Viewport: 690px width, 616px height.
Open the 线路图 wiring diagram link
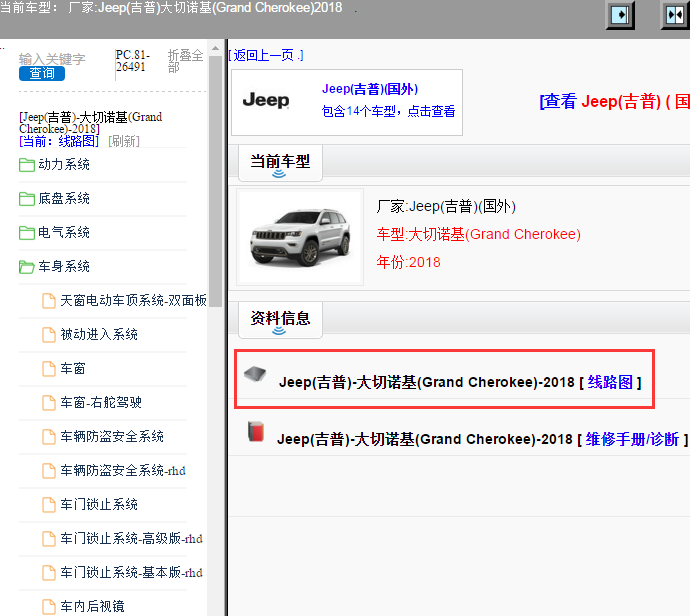point(610,382)
